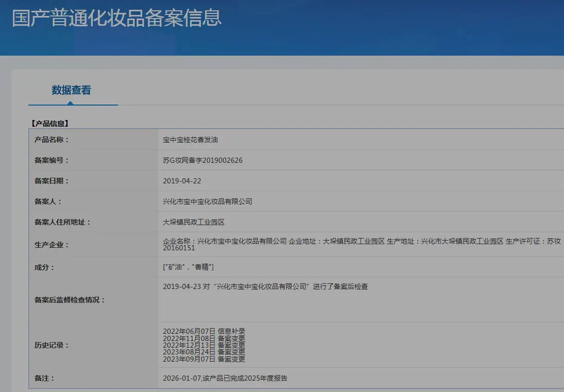This screenshot has width=564, height=392.
Task: Select product name 宝中宝桂花香发油
Action: pyautogui.click(x=190, y=140)
